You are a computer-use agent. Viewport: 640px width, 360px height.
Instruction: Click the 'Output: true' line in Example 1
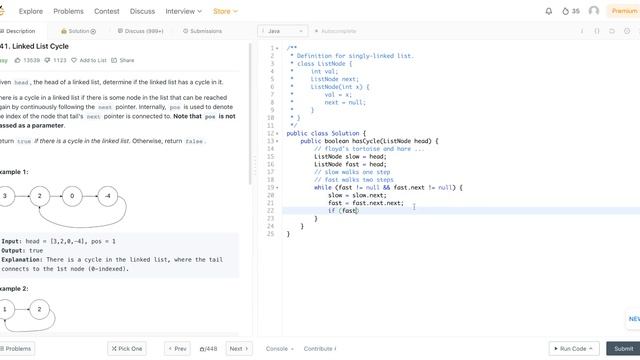[x=22, y=251]
